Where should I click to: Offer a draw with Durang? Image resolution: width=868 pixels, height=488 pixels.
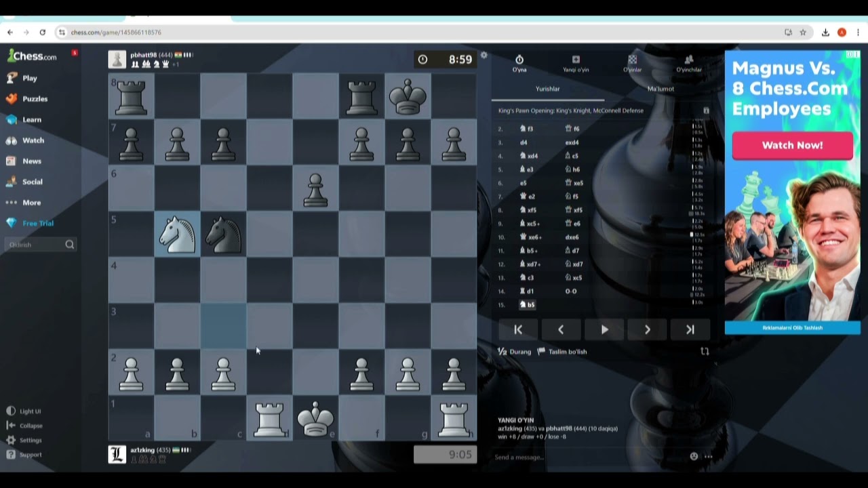click(x=515, y=352)
